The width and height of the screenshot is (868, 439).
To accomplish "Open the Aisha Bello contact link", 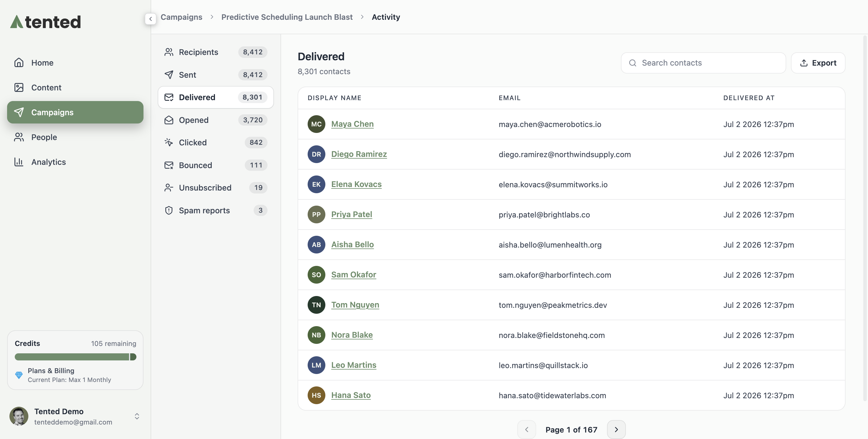I will [352, 244].
